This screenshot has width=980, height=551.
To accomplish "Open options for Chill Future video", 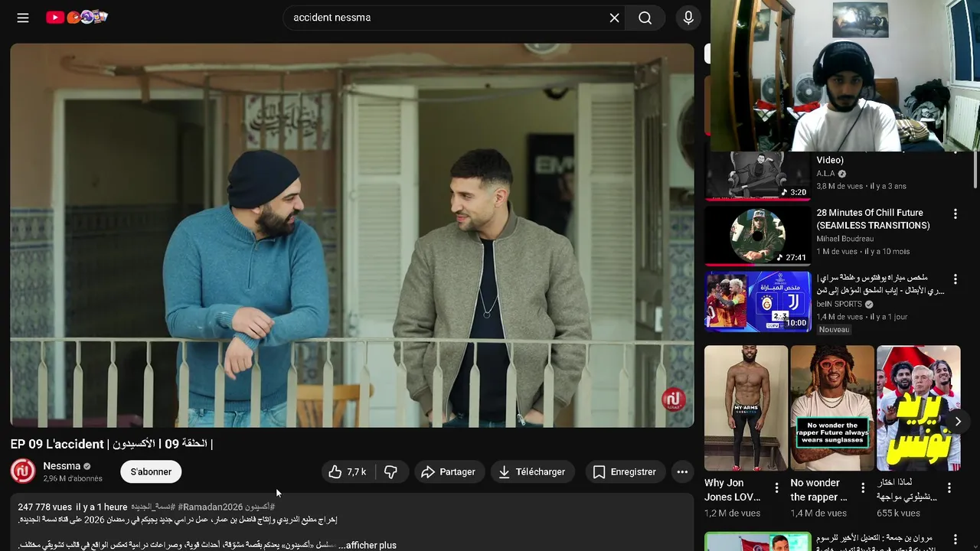I will click(x=955, y=214).
